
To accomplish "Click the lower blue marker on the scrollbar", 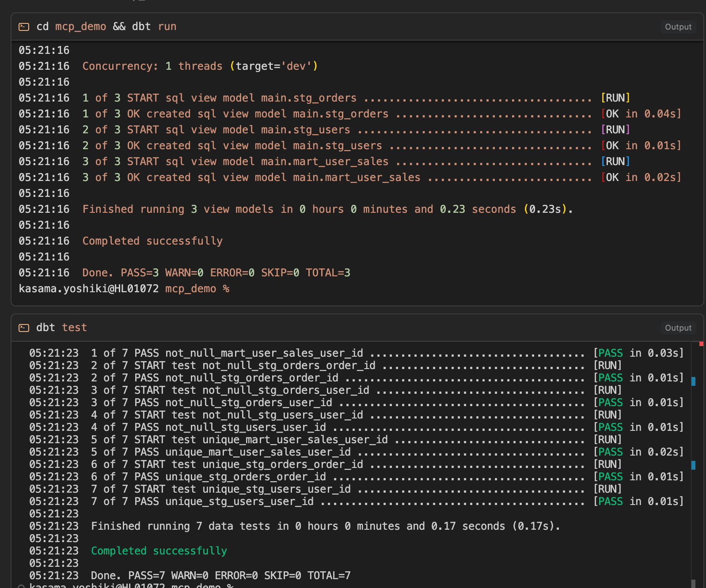I will click(x=693, y=465).
